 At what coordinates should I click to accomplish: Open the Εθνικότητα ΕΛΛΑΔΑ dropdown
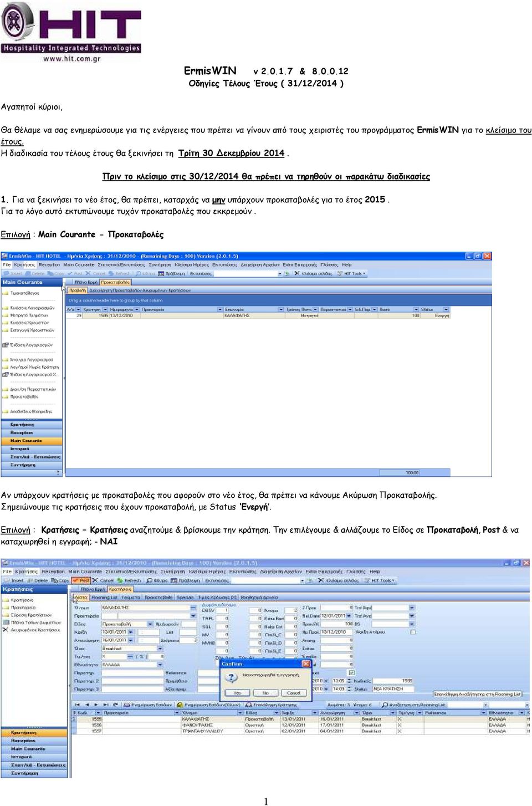pos(160,665)
